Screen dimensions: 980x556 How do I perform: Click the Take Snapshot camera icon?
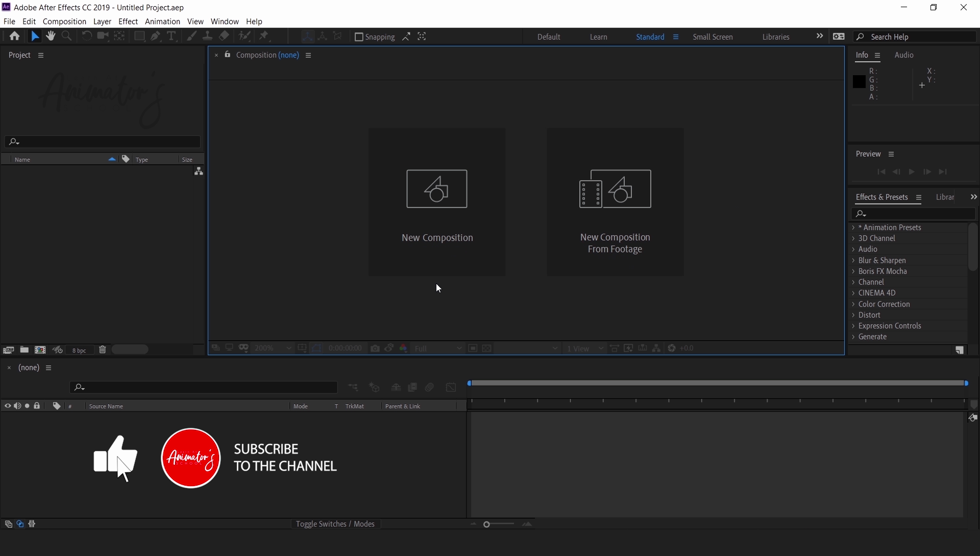click(375, 348)
